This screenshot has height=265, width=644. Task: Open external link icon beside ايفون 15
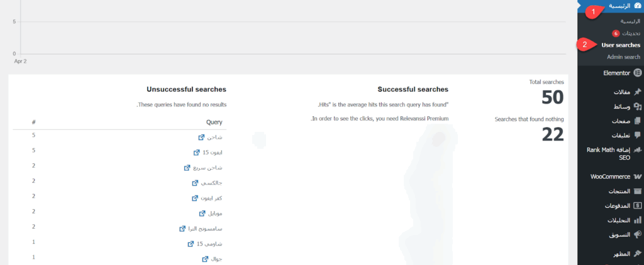tap(196, 153)
